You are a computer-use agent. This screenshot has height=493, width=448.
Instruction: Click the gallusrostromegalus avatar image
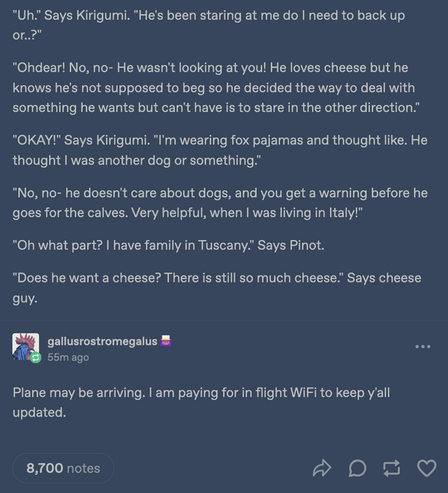[25, 347]
